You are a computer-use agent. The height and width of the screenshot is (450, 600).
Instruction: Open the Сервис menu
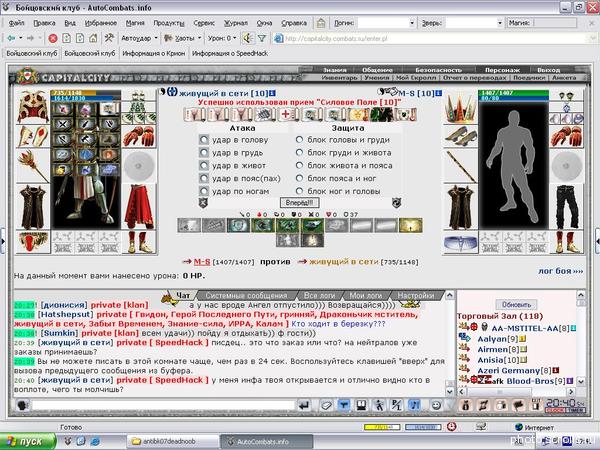tap(204, 23)
